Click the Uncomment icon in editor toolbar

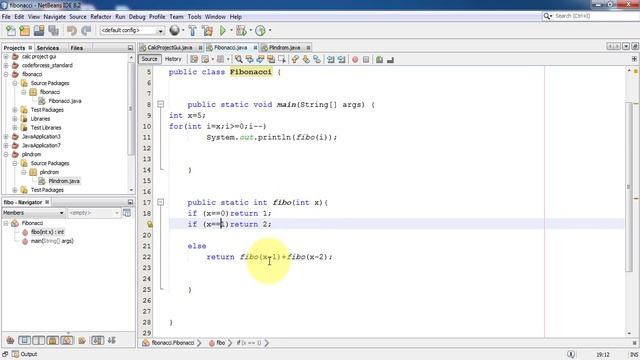[x=391, y=60]
